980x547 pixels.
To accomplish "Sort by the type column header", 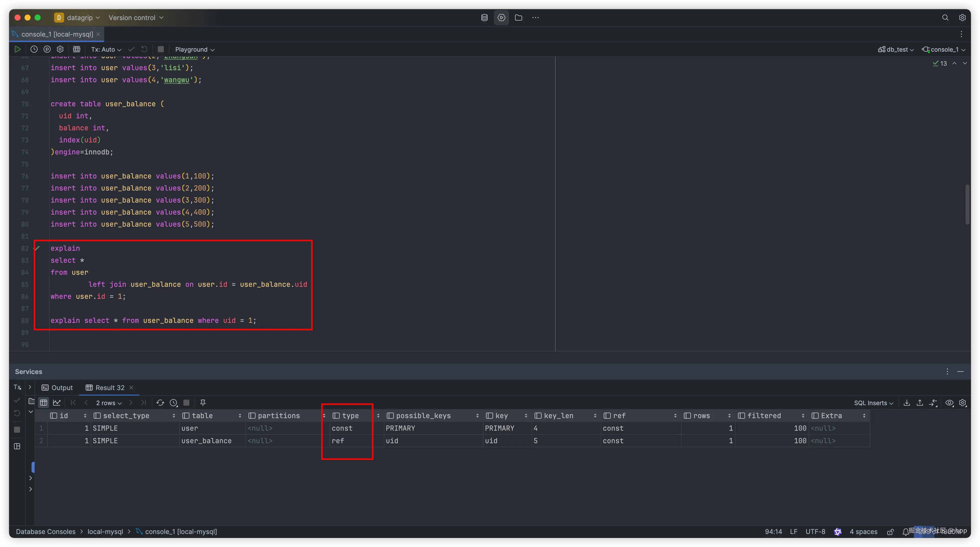I will click(350, 416).
